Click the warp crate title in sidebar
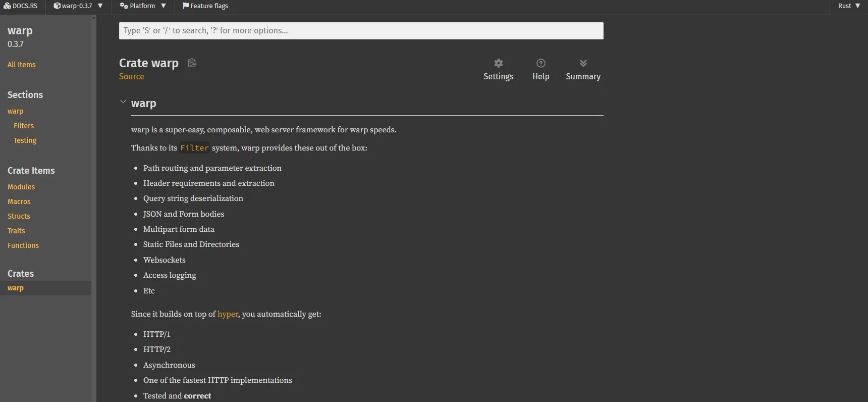This screenshot has width=868, height=402. (x=20, y=31)
